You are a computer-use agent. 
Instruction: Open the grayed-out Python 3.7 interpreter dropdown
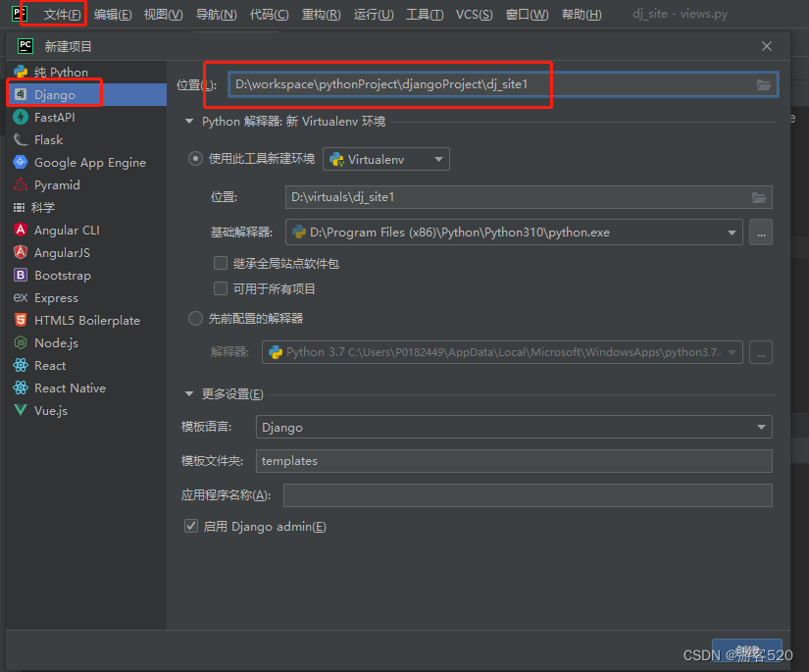[502, 352]
